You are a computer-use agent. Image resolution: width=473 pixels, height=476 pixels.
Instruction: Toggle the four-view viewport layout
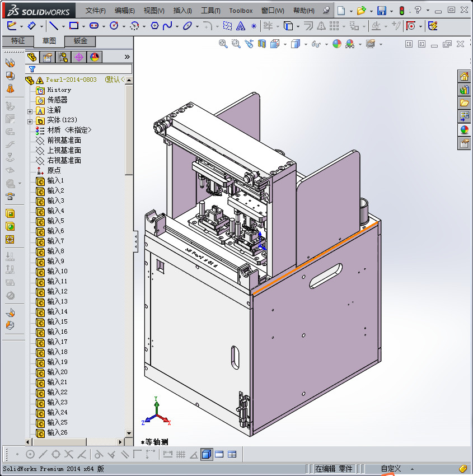coord(232,455)
